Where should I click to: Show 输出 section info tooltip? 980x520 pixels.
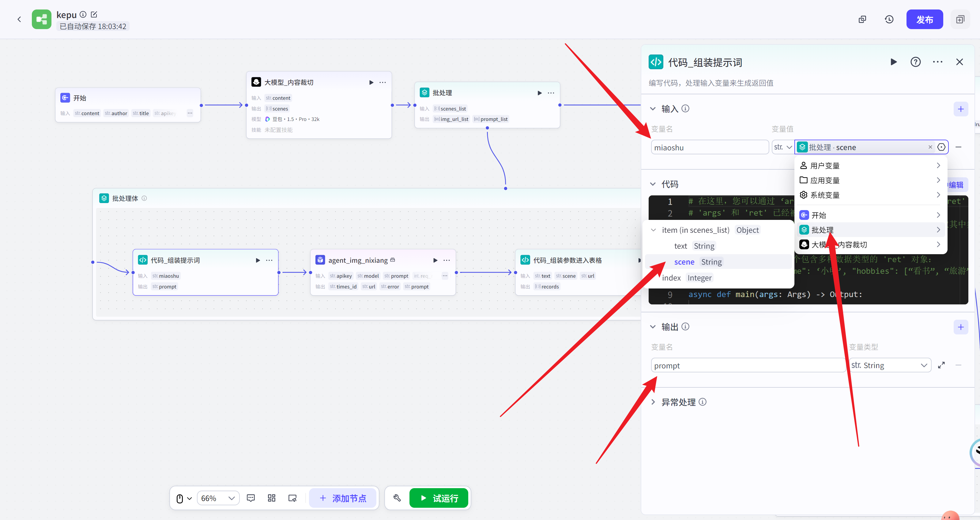(x=685, y=327)
